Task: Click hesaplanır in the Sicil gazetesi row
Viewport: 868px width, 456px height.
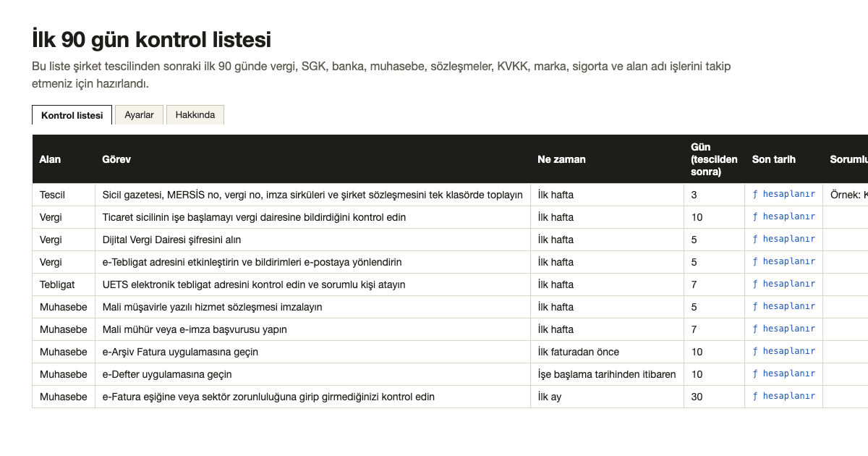Action: [784, 194]
